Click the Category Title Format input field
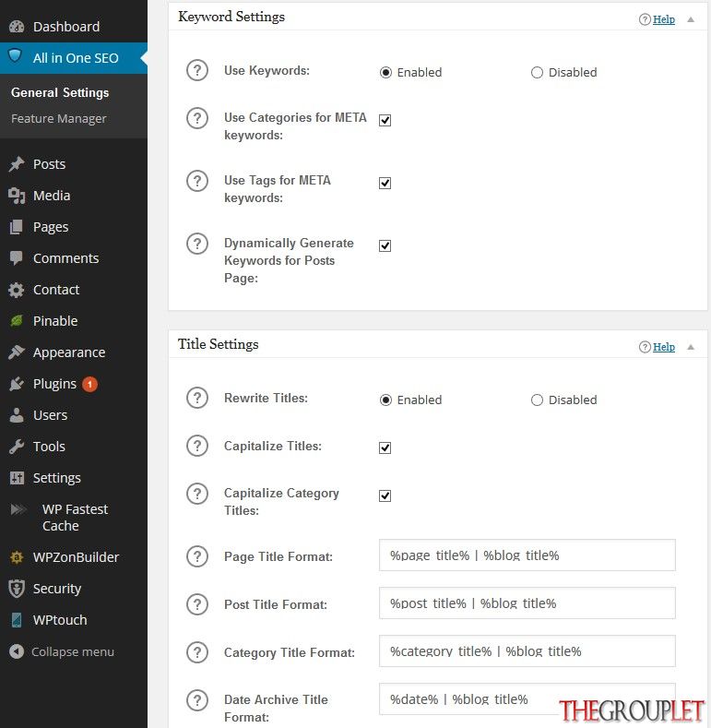 click(x=527, y=650)
